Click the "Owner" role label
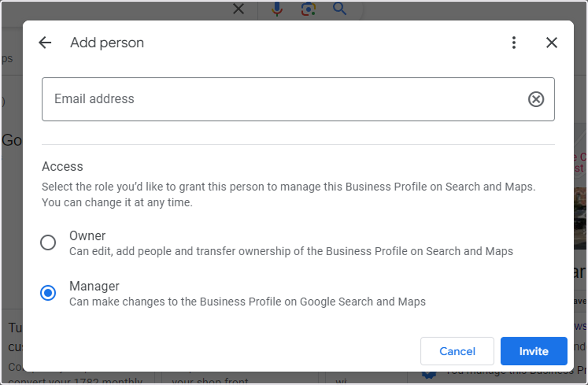The width and height of the screenshot is (588, 385). pos(87,236)
